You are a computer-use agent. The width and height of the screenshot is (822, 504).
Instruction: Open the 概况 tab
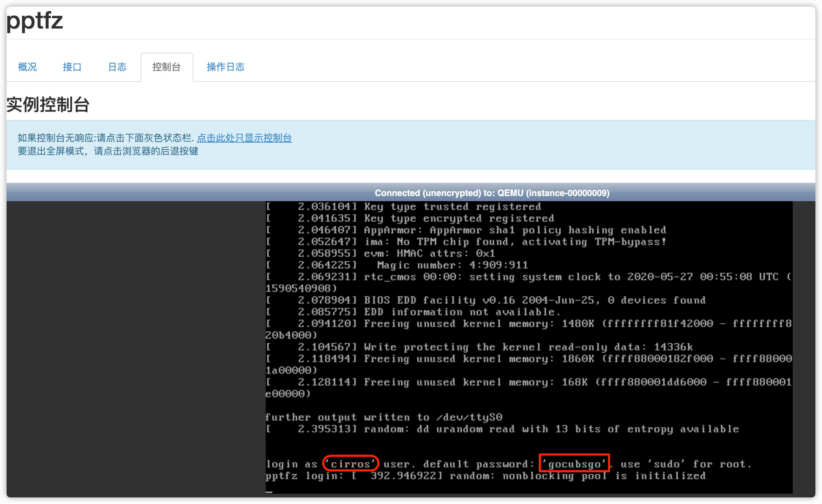(x=27, y=67)
